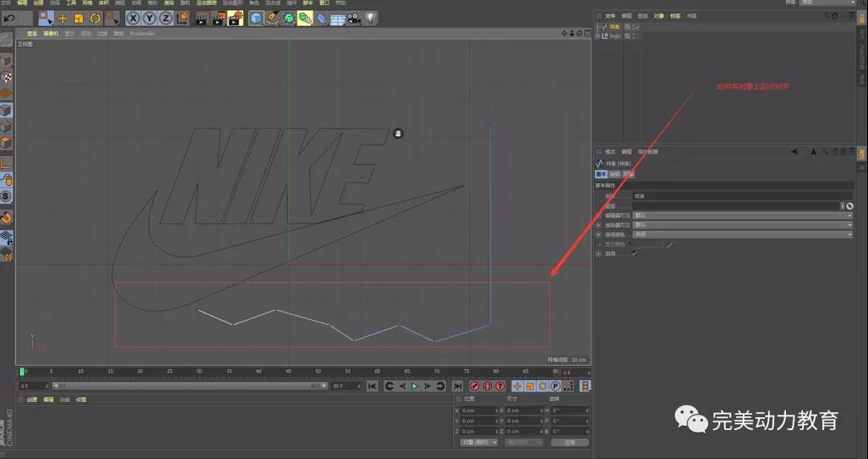Image resolution: width=868 pixels, height=459 pixels.
Task: Select the Move tool
Action: [63, 18]
